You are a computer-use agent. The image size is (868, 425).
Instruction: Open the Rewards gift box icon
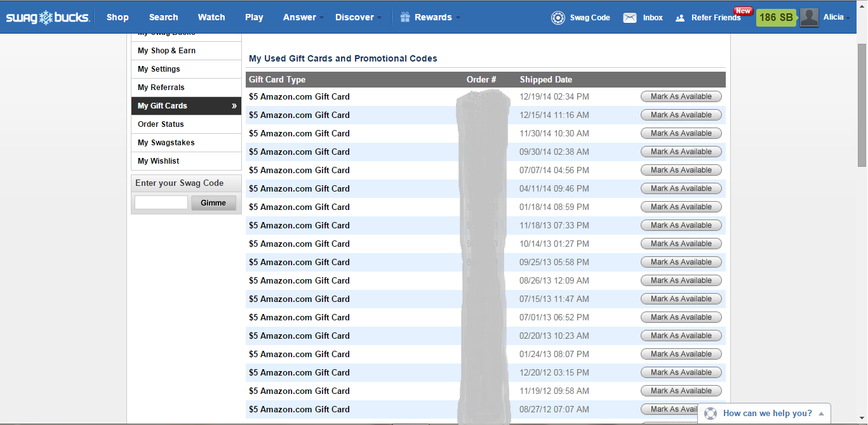click(405, 17)
